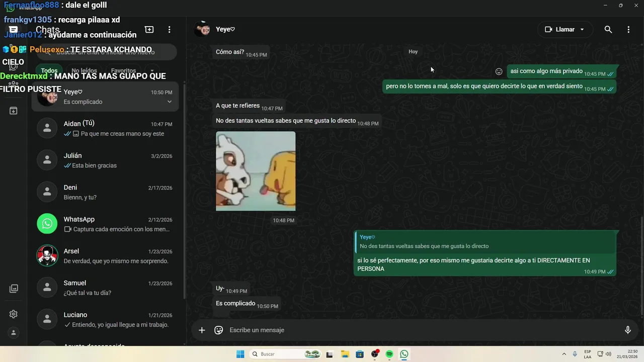The width and height of the screenshot is (644, 362).
Task: Open the profile icon at sidebar bottom
Action: tap(14, 333)
